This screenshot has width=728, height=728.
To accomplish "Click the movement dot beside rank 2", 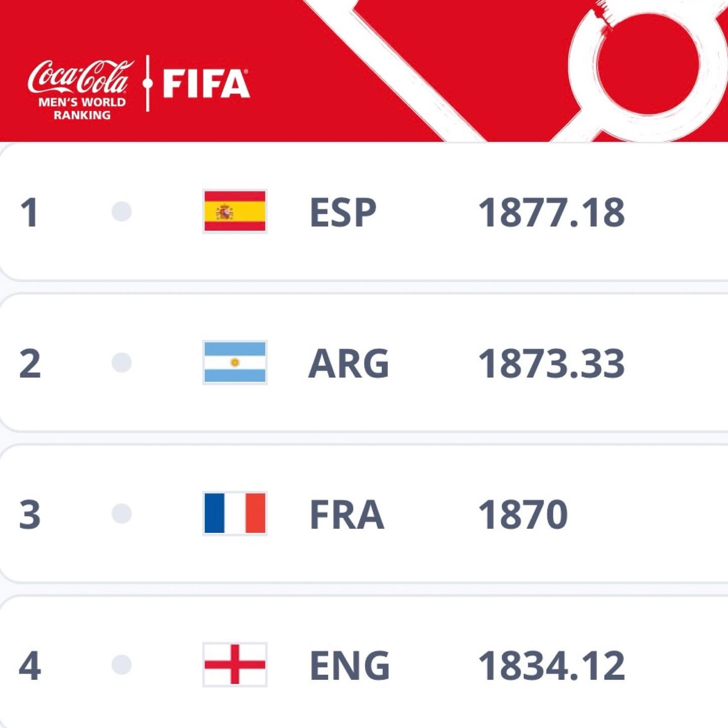I will point(121,362).
